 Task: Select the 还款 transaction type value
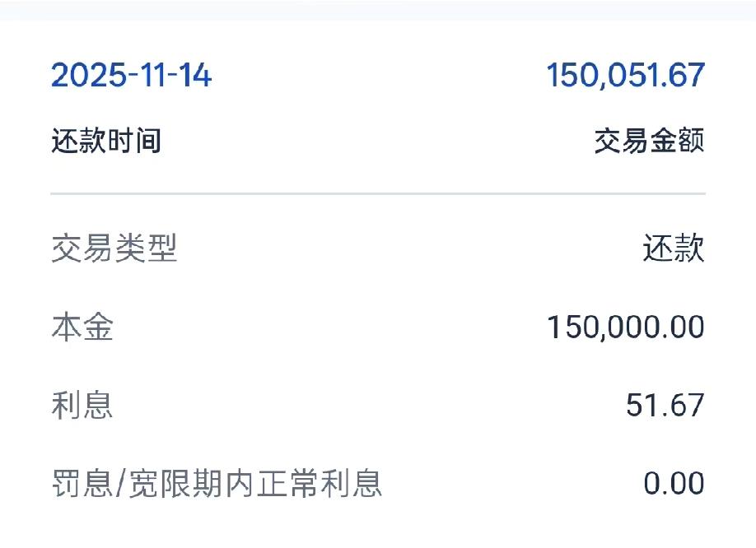click(674, 248)
